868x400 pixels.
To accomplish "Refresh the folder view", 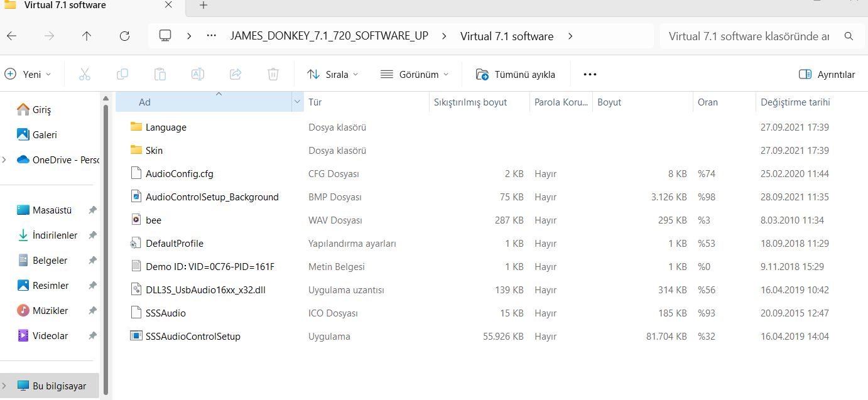I will tap(124, 36).
